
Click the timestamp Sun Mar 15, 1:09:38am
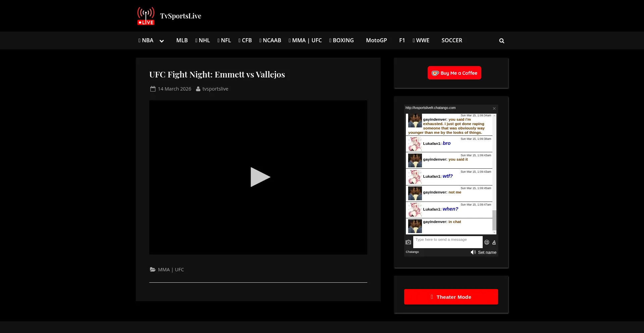click(476, 139)
